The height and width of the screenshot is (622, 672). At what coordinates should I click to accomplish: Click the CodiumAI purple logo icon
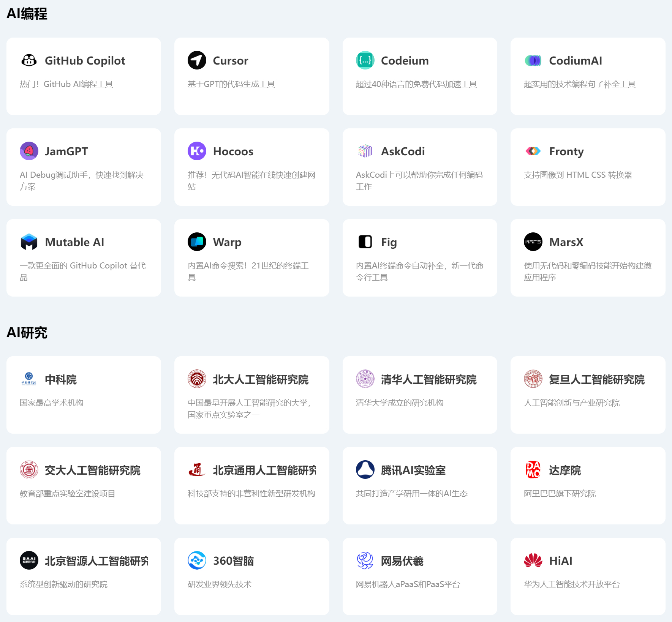pyautogui.click(x=533, y=60)
